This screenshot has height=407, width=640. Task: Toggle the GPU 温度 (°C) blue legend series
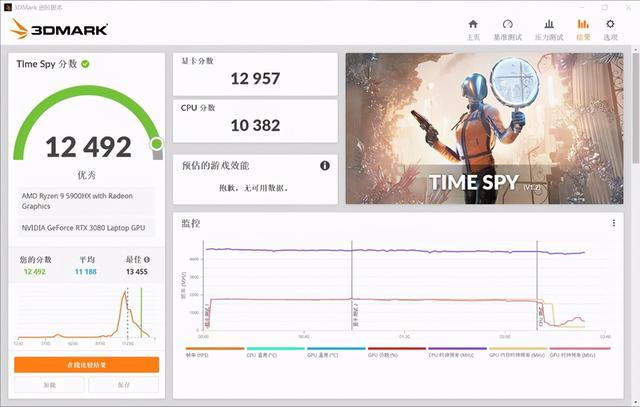click(336, 352)
